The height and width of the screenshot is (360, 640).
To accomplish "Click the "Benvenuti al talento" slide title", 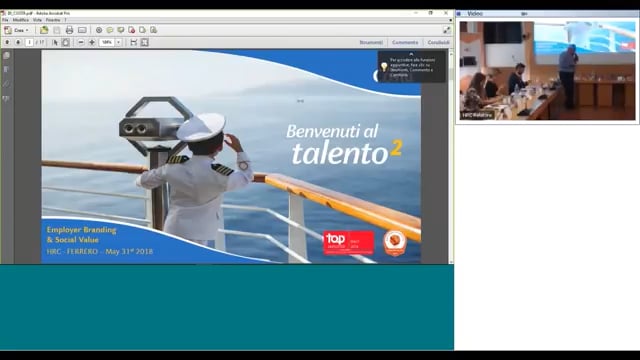I will pyautogui.click(x=344, y=144).
